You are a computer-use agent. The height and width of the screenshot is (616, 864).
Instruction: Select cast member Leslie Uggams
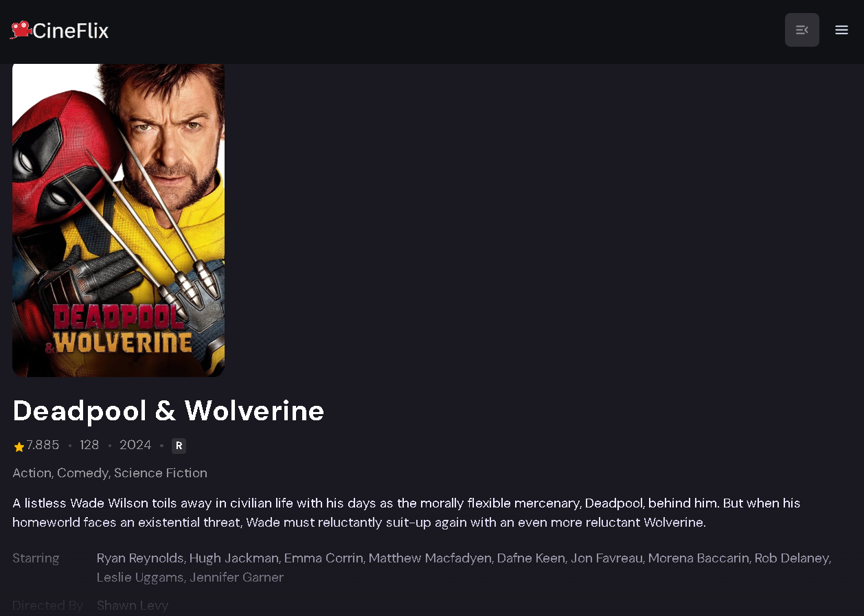click(x=140, y=578)
